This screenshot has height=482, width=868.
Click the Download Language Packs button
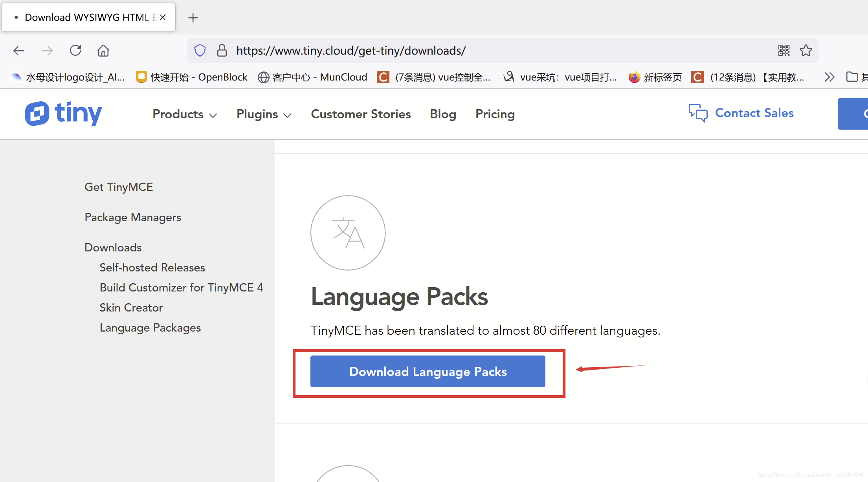(428, 372)
